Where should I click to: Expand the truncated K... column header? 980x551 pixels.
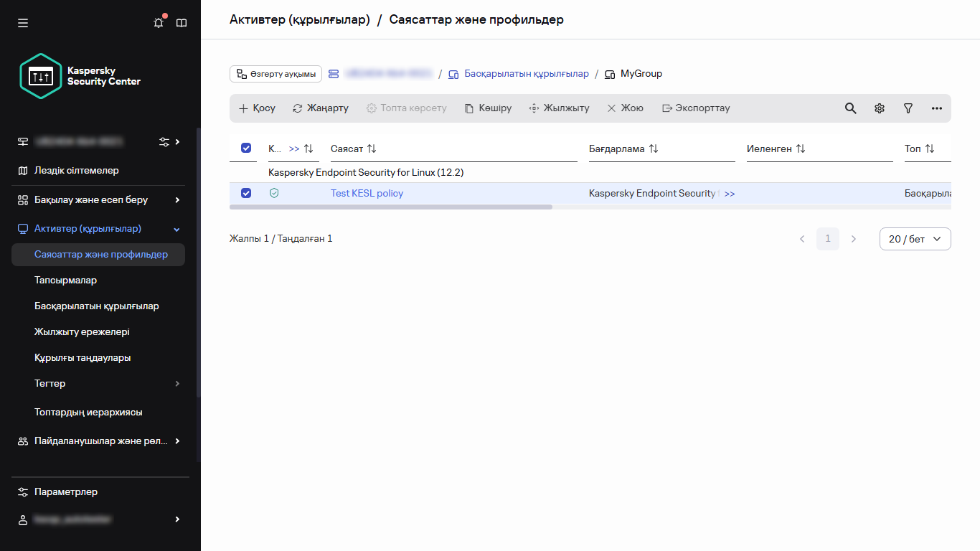point(294,149)
